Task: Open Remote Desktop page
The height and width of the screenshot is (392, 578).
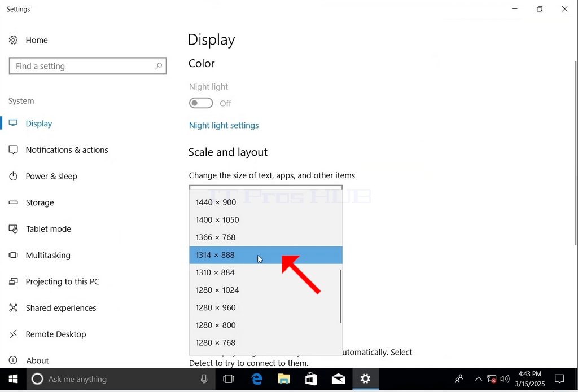Action: (x=56, y=334)
